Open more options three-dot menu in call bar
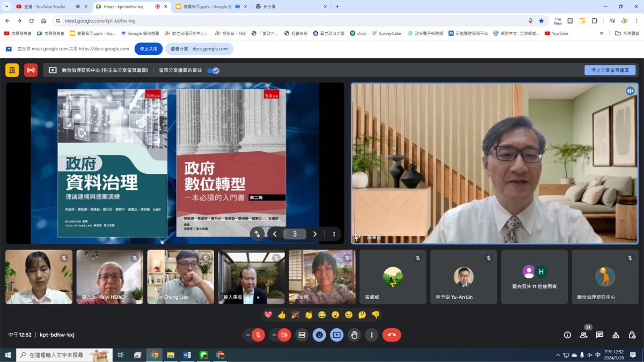The image size is (644, 362). pyautogui.click(x=371, y=335)
